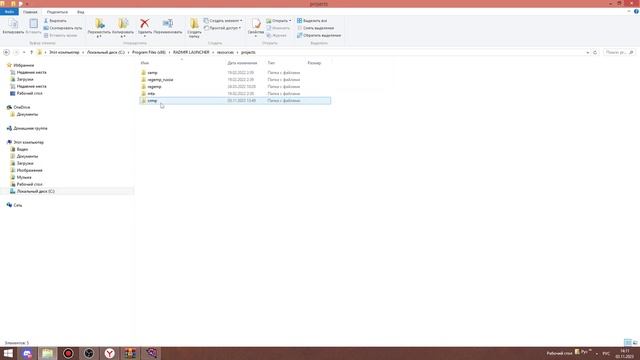Open the Переместить в folder command
The image size is (640, 360).
click(x=99, y=28)
